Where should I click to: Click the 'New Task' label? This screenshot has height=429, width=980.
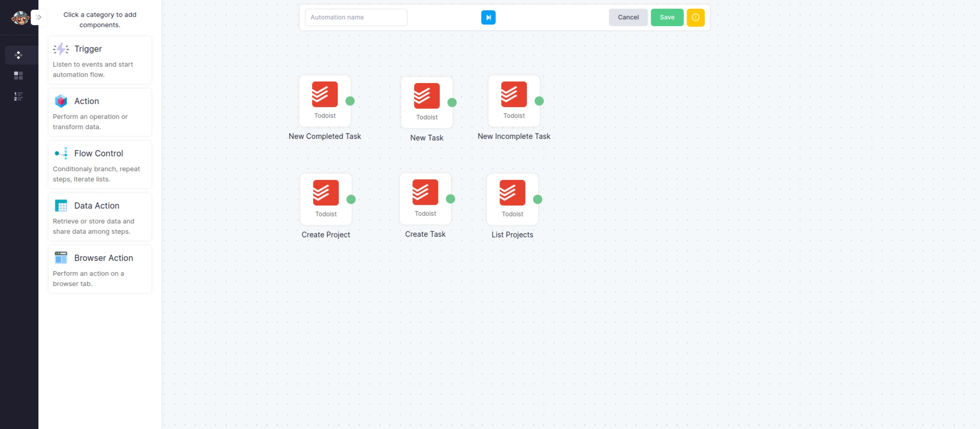[427, 138]
